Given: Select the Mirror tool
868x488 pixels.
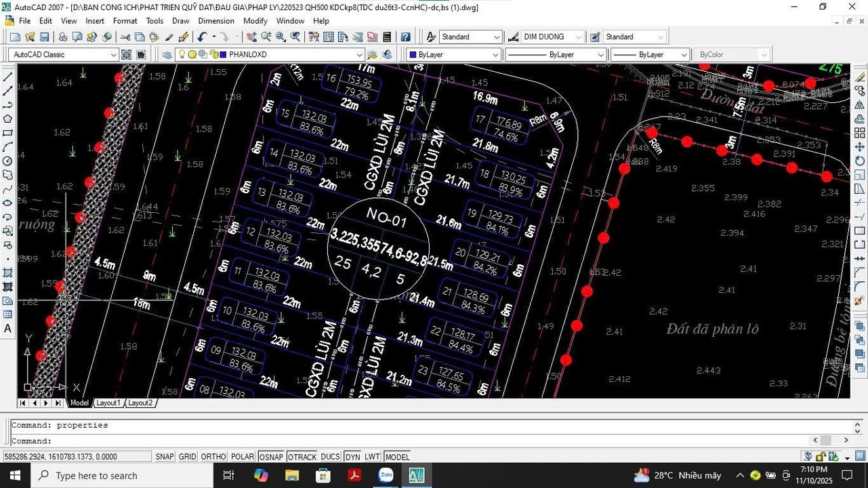Looking at the screenshot, I should click(x=859, y=106).
